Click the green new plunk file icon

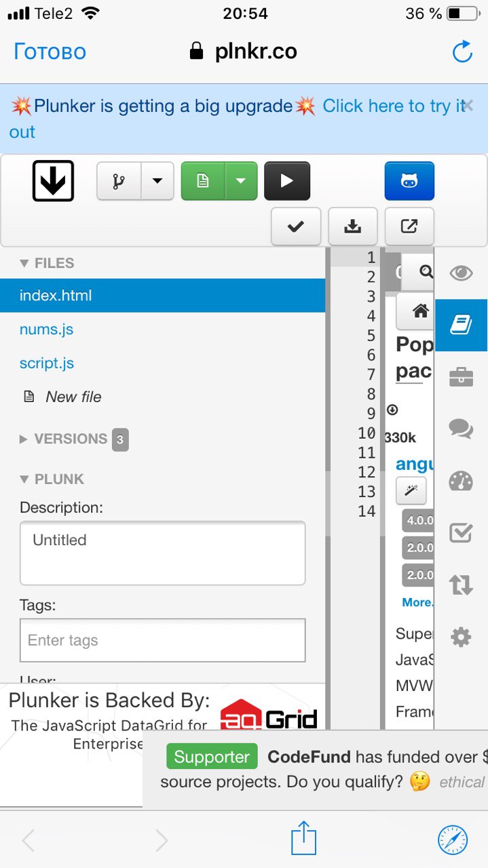pyautogui.click(x=202, y=181)
